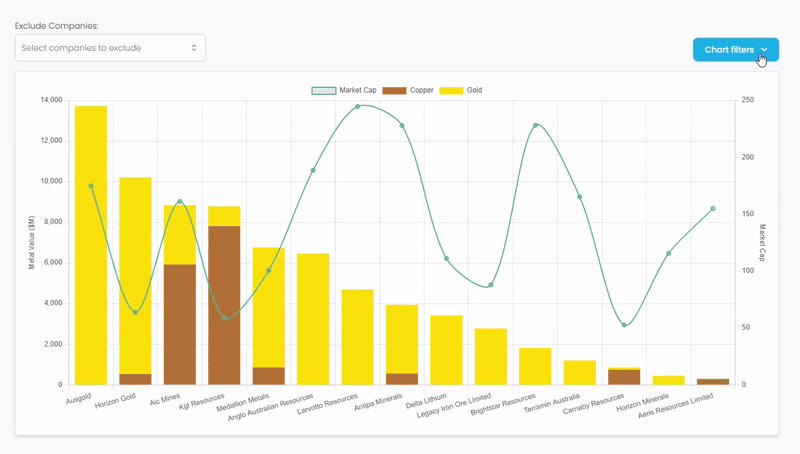The image size is (800, 454).
Task: Toggle Copper series via legend swatch
Action: [395, 90]
